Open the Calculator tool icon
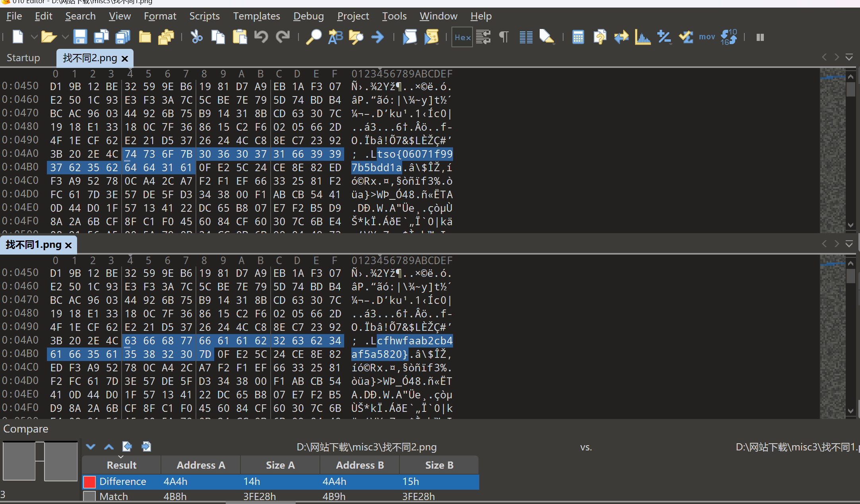 (578, 37)
